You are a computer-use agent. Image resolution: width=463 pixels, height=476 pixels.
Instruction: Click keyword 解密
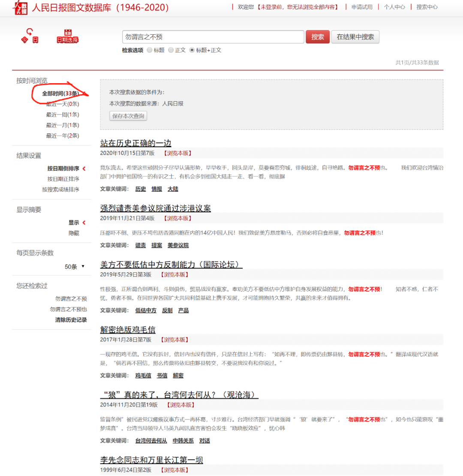(x=178, y=376)
